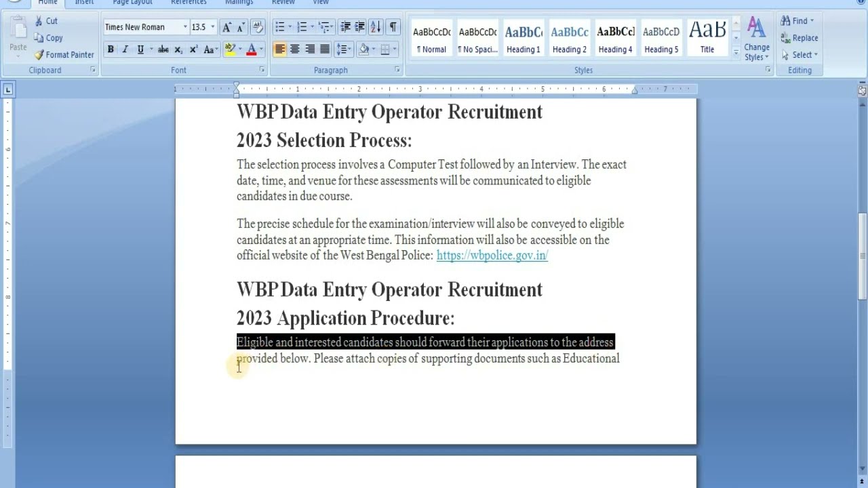Viewport: 868px width, 488px height.
Task: Grow the font size
Action: click(x=227, y=27)
